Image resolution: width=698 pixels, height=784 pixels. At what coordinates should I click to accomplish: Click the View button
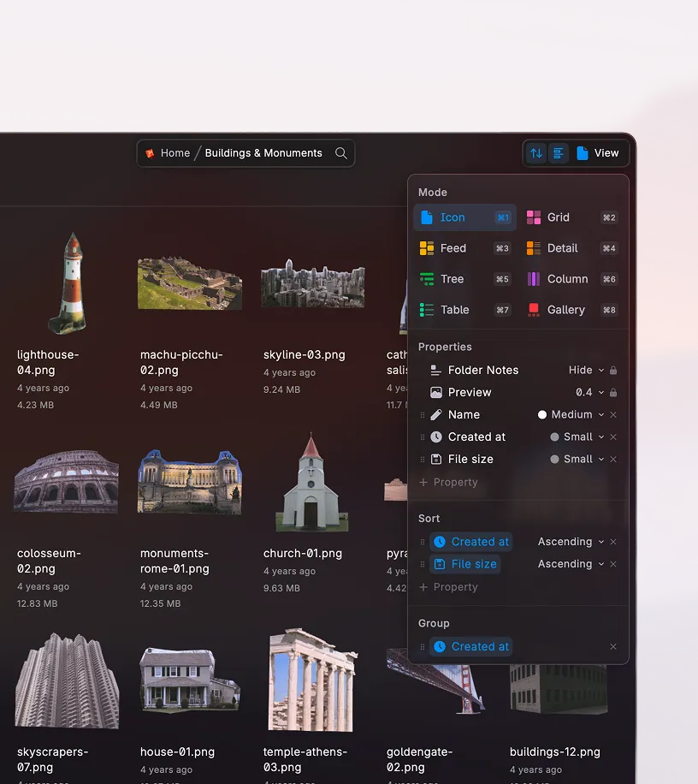coord(597,153)
